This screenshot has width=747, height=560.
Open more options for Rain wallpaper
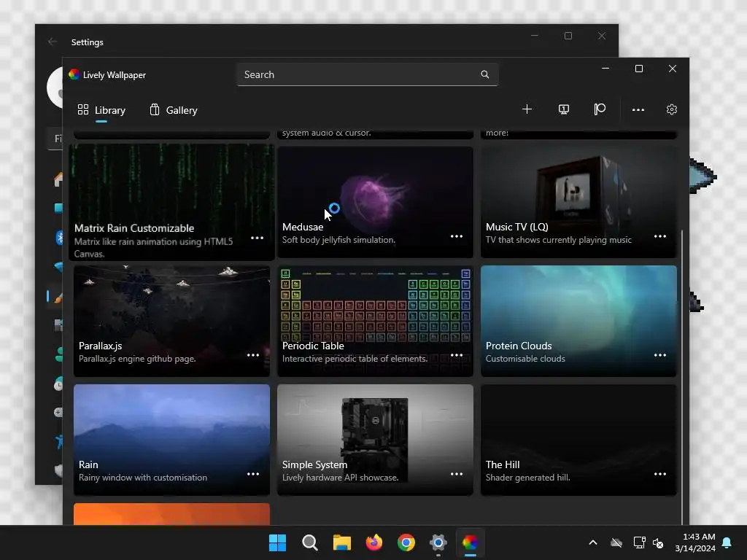point(253,474)
